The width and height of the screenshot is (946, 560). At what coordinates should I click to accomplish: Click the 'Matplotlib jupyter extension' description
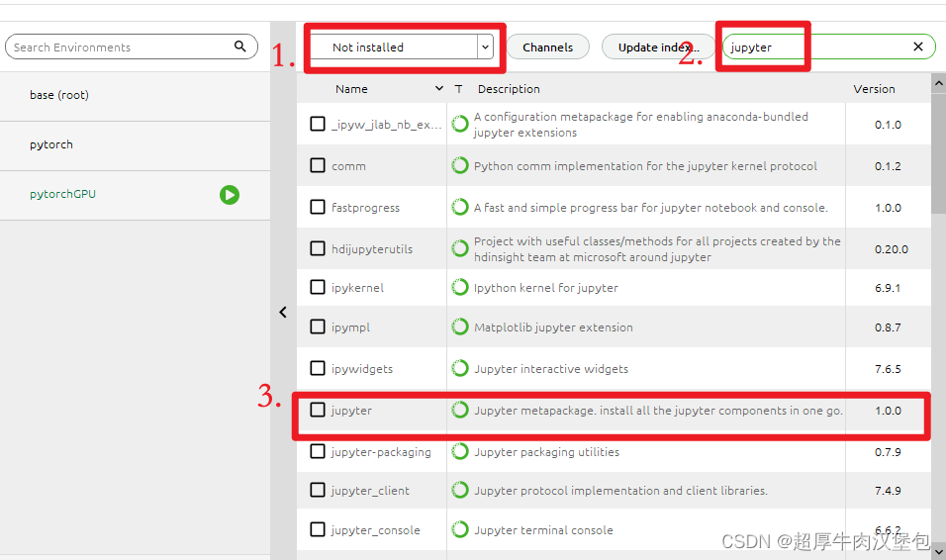tap(553, 327)
